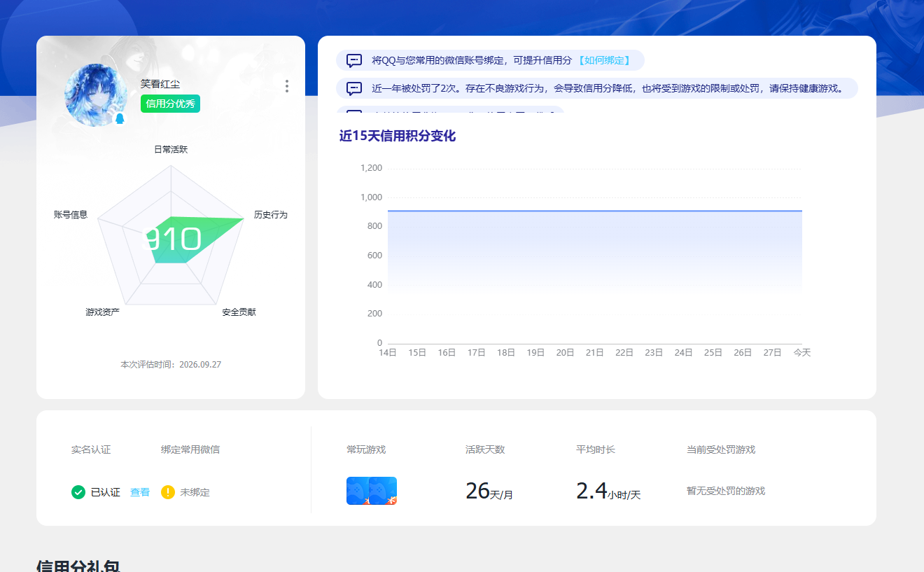Click the 笑看红尘 profile avatar
The image size is (924, 572).
[x=96, y=95]
